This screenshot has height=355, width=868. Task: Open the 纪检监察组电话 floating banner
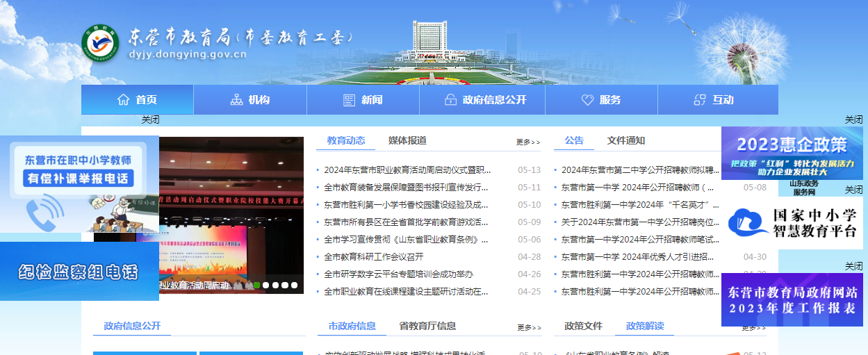point(79,271)
